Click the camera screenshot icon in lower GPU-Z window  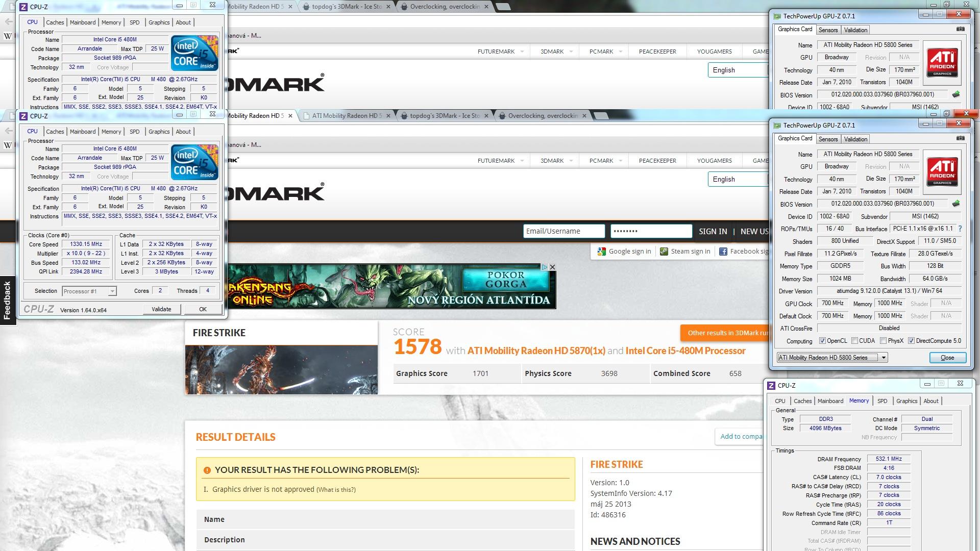pyautogui.click(x=960, y=138)
